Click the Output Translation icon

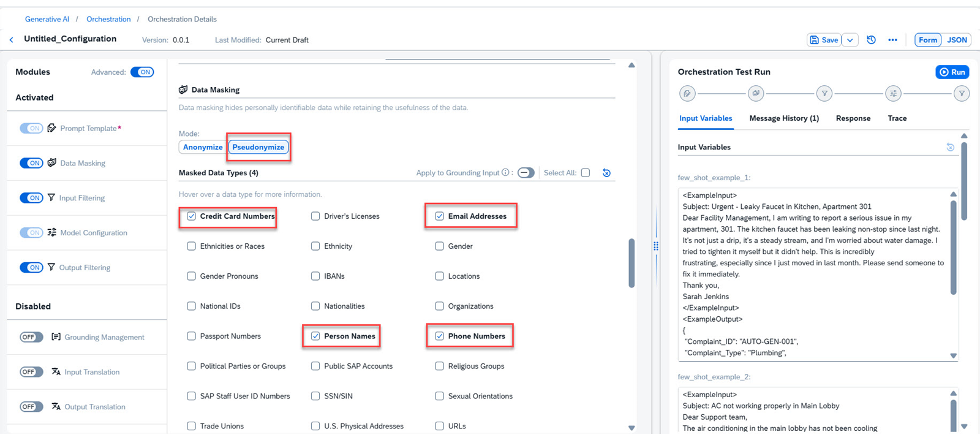tap(56, 406)
